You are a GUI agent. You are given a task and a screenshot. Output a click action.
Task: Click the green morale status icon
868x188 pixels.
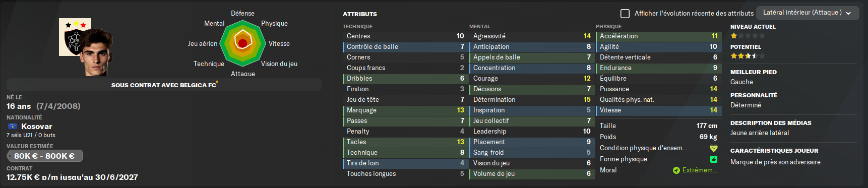676,170
